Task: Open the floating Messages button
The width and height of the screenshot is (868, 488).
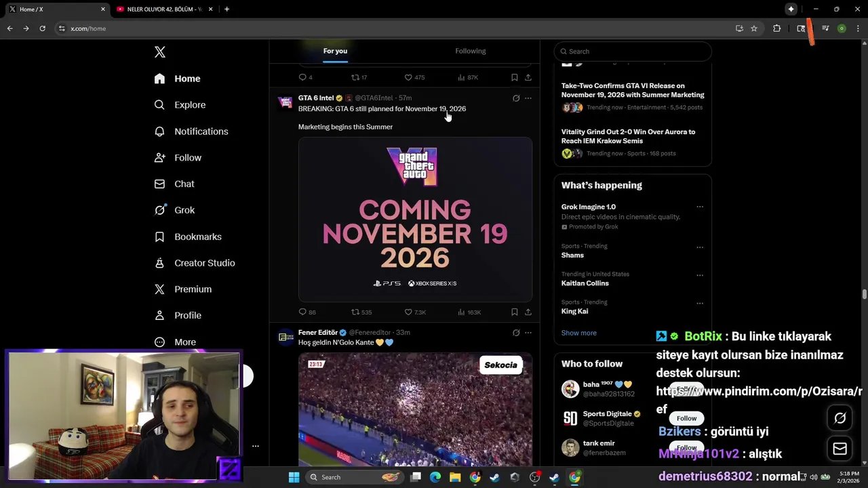Action: (x=840, y=449)
